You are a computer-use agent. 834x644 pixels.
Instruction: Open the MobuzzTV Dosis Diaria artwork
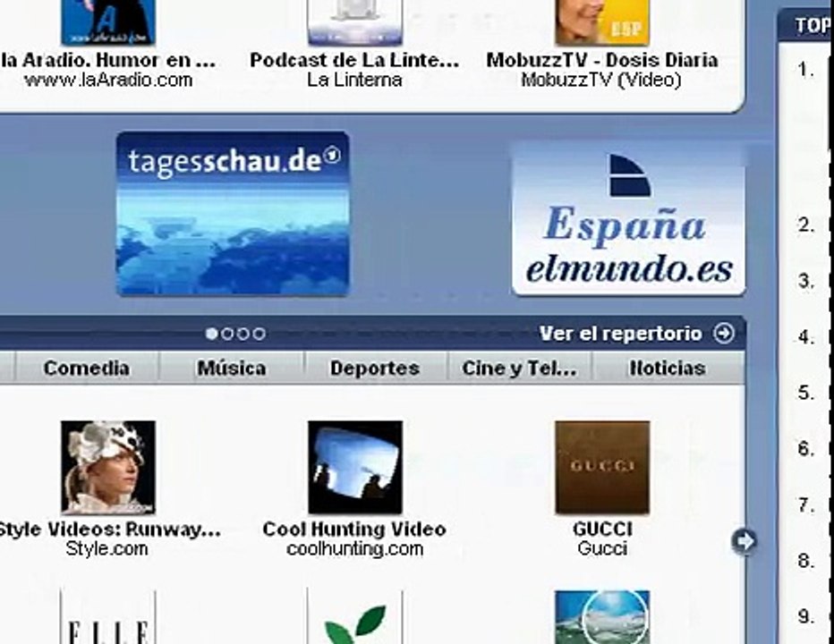[x=602, y=21]
